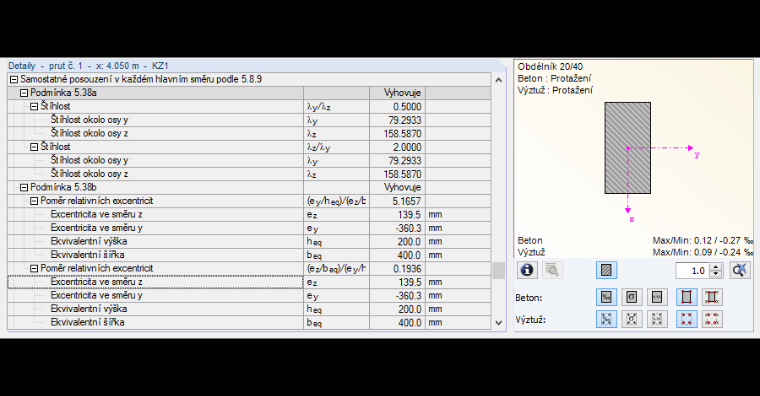Click the reset zoom magnifier icon
Viewport: 760px width, 396px height.
click(x=740, y=270)
